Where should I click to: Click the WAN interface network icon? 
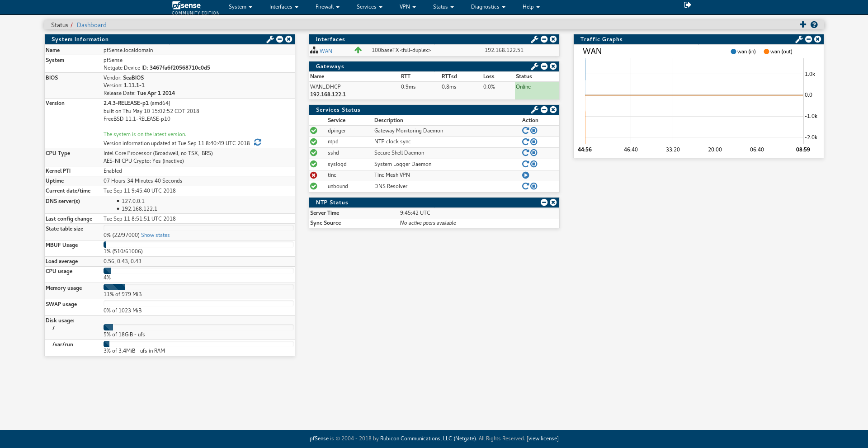point(314,50)
